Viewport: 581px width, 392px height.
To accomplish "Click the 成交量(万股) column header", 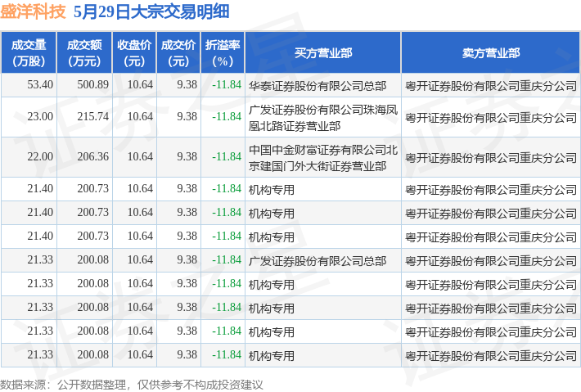I will [29, 52].
